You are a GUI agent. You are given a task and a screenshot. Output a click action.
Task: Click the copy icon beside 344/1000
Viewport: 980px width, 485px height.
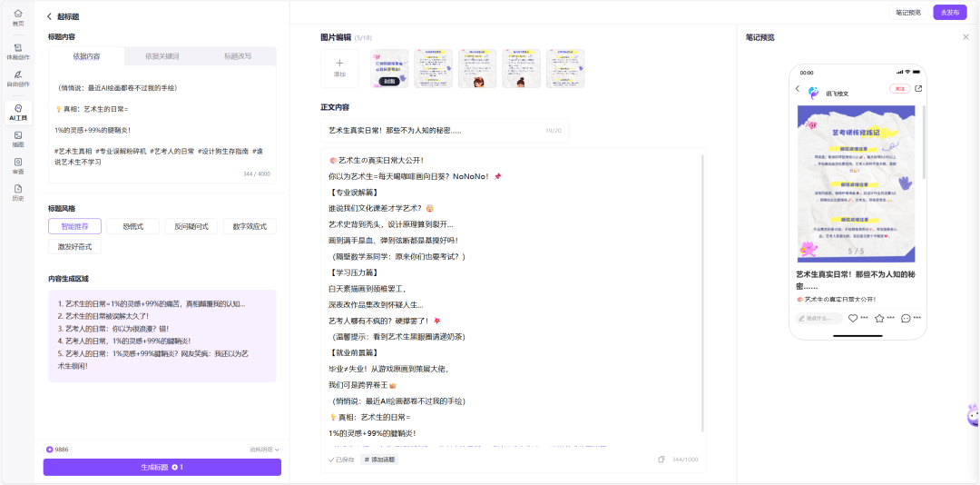tap(661, 460)
